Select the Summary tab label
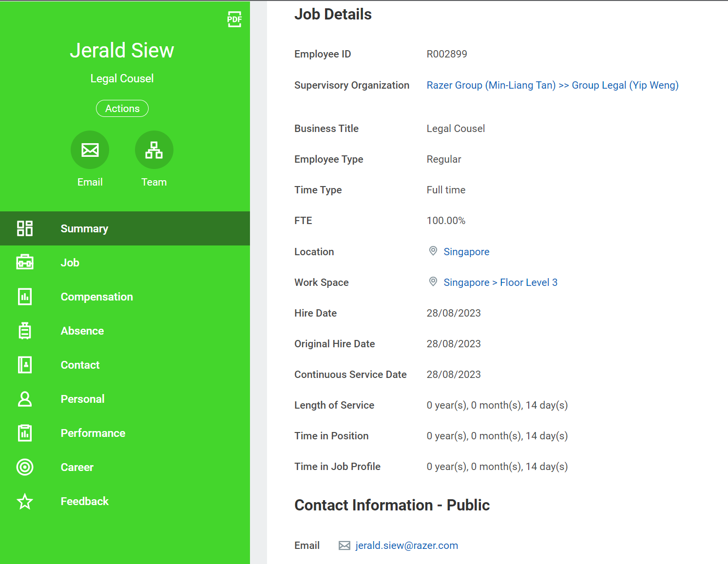Image resolution: width=728 pixels, height=564 pixels. click(x=84, y=228)
